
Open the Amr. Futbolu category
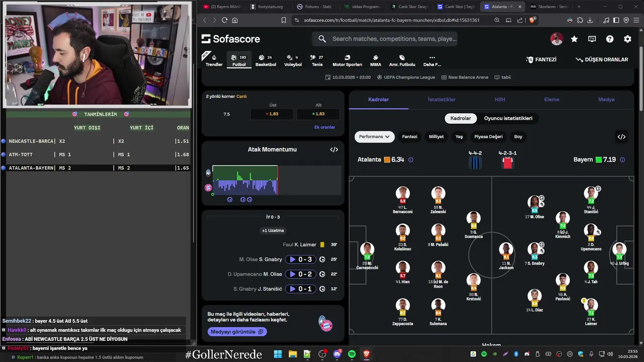402,60
